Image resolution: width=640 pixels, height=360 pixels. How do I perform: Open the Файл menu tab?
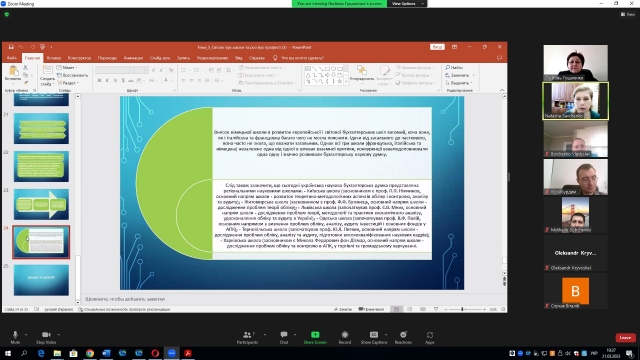[12, 58]
